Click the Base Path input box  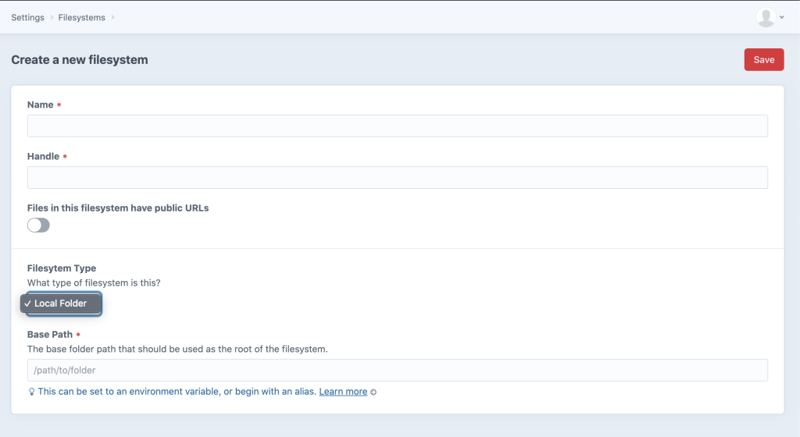click(397, 370)
